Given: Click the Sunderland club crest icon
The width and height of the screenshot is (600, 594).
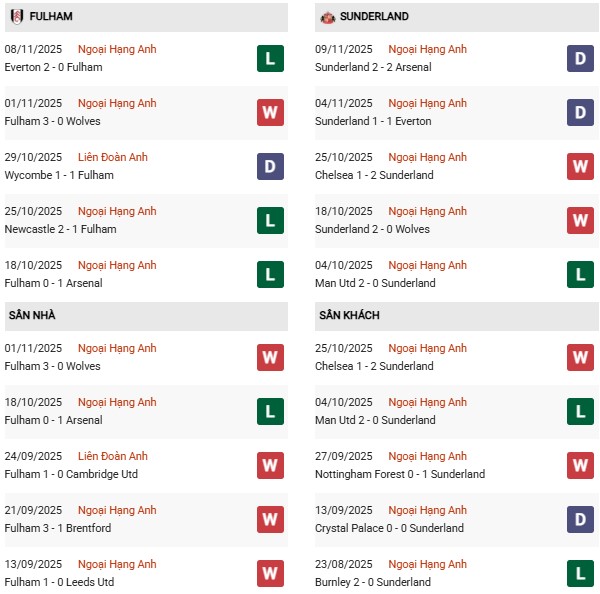Looking at the screenshot, I should coord(327,17).
